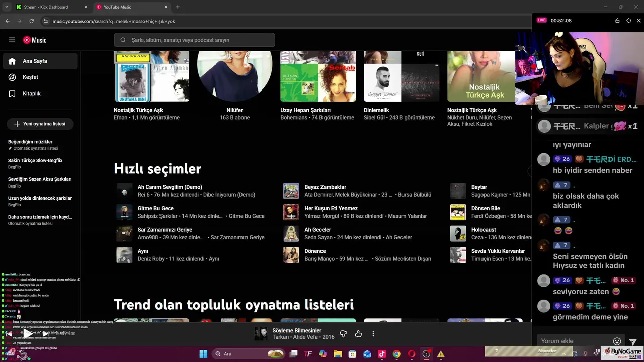The image size is (644, 362).
Task: Open Söyleme Bilmesinler now-playing title
Action: pos(297,331)
